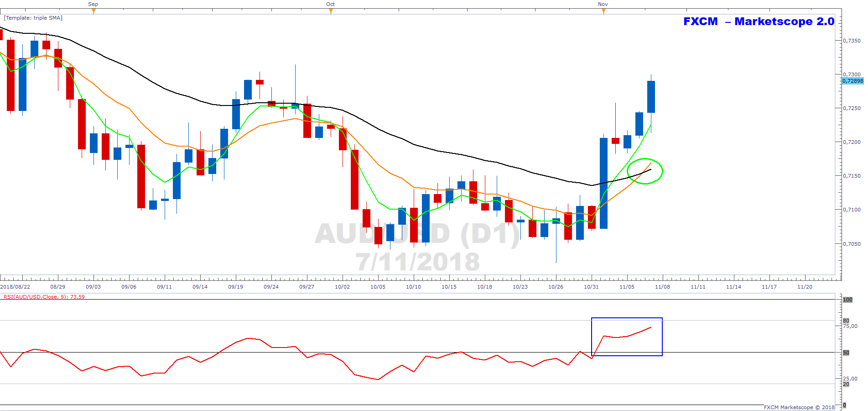Click the RSI(AUD/USD.Close, 9) indicator label

click(44, 297)
